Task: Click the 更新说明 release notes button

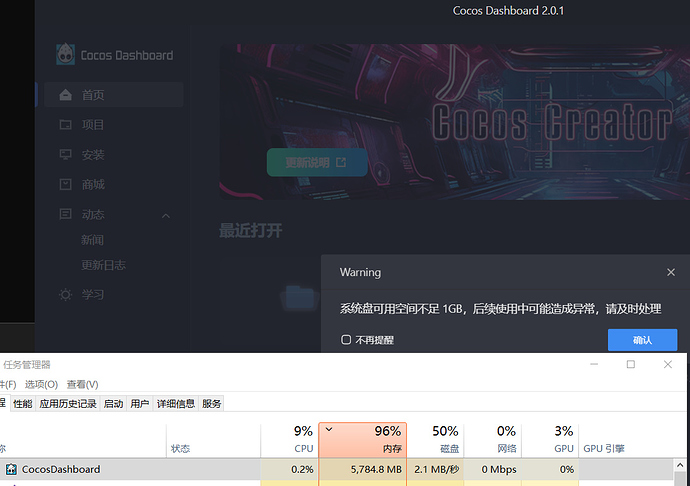Action: pos(317,162)
